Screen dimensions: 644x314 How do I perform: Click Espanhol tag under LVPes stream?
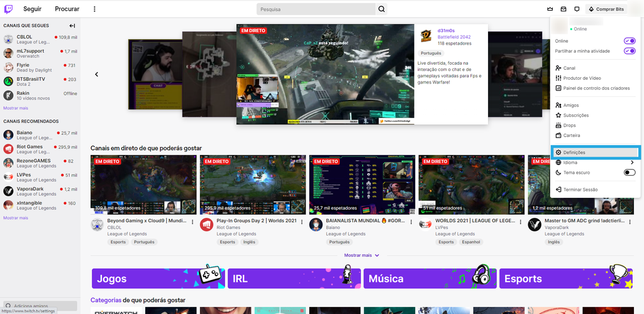pos(470,242)
